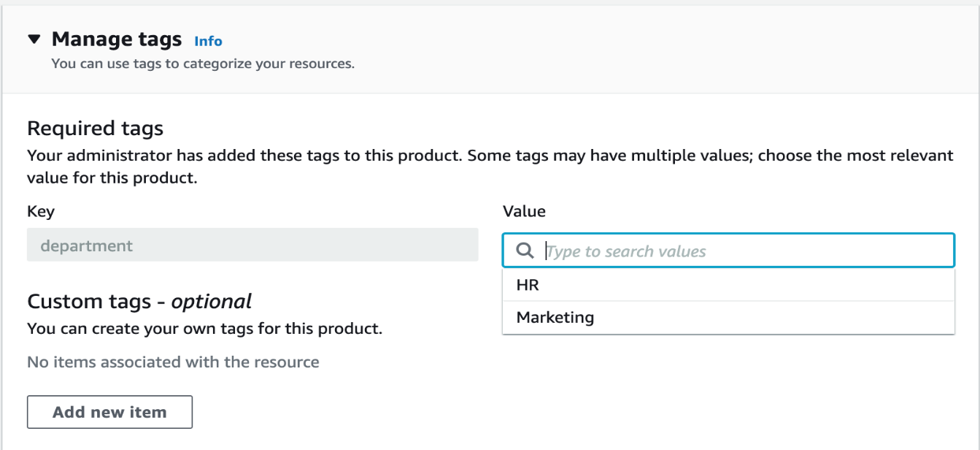Image resolution: width=980 pixels, height=450 pixels.
Task: Click the Key column label
Action: (41, 212)
